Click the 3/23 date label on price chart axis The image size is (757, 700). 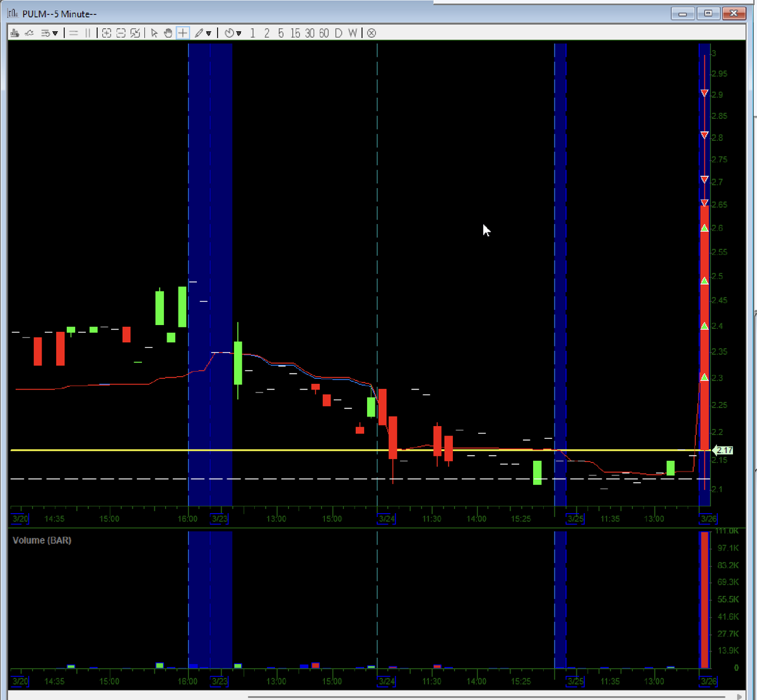click(220, 519)
